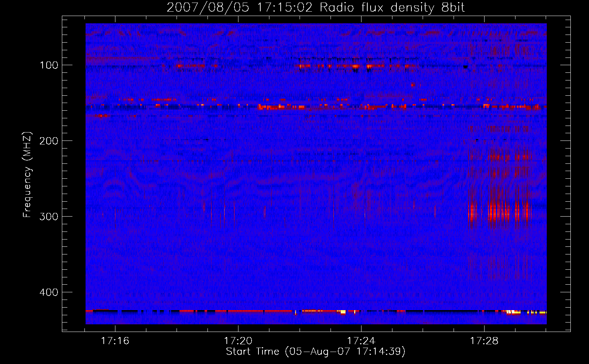Click the '17:16' time tick label
Viewport: 589px width, 364px height.
pos(115,341)
